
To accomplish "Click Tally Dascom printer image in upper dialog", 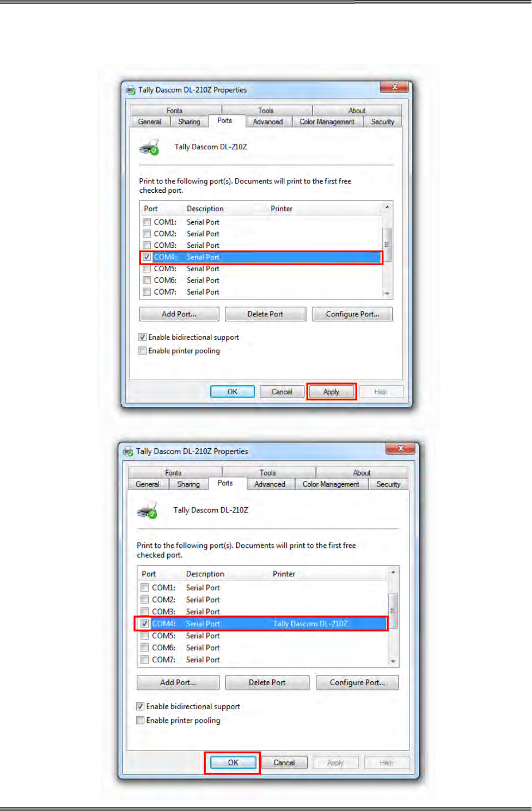I will tap(149, 147).
